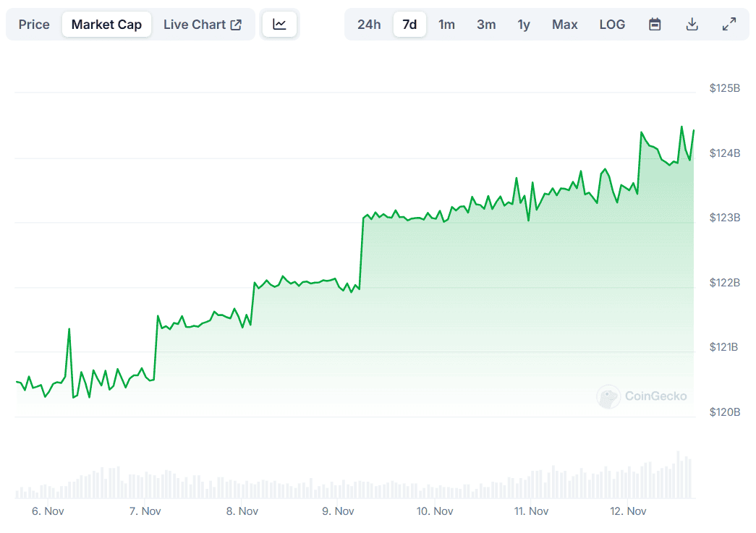Image resolution: width=756 pixels, height=533 pixels.
Task: Switch to the 1m timeframe
Action: click(447, 24)
